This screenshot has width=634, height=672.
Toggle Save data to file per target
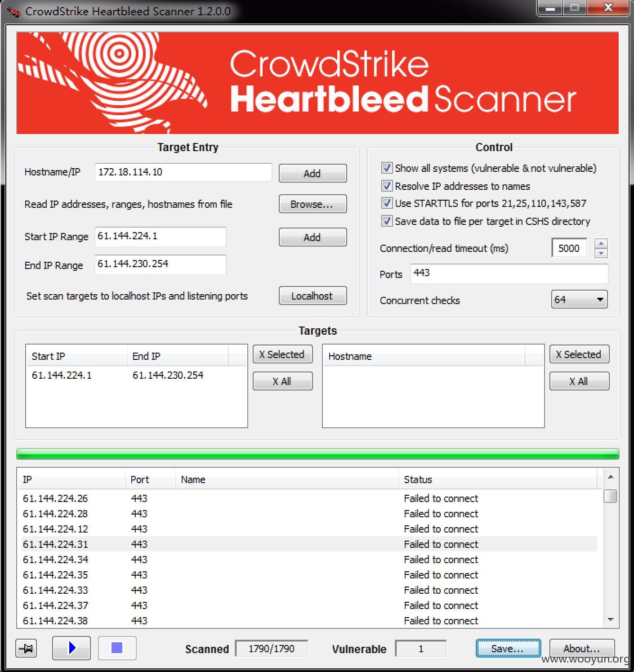coord(387,221)
